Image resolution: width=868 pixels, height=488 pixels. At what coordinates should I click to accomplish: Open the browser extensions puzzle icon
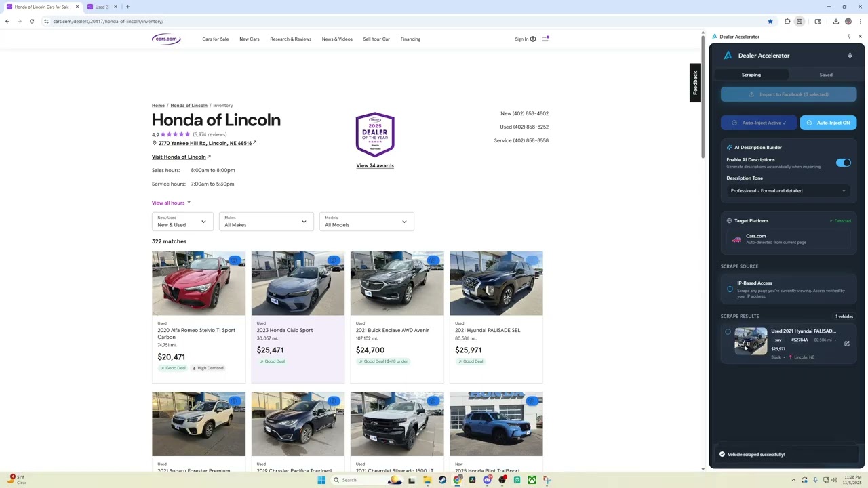point(787,21)
